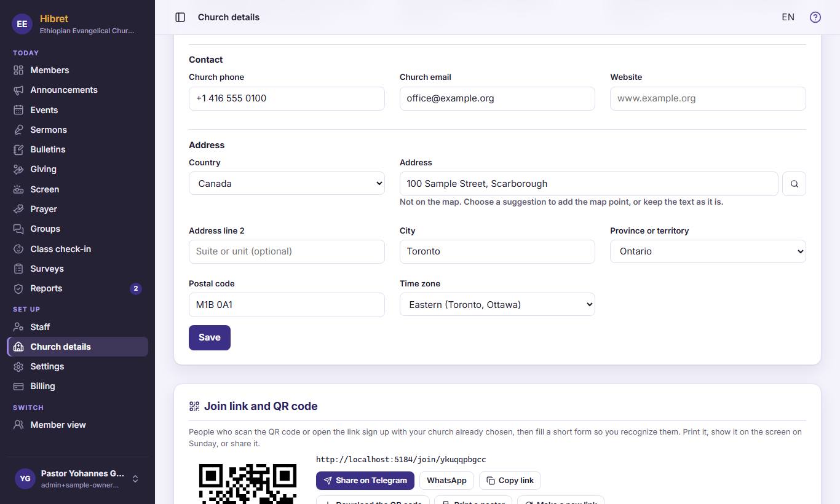Click the join link URL text
This screenshot has height=504, width=840.
click(401, 460)
